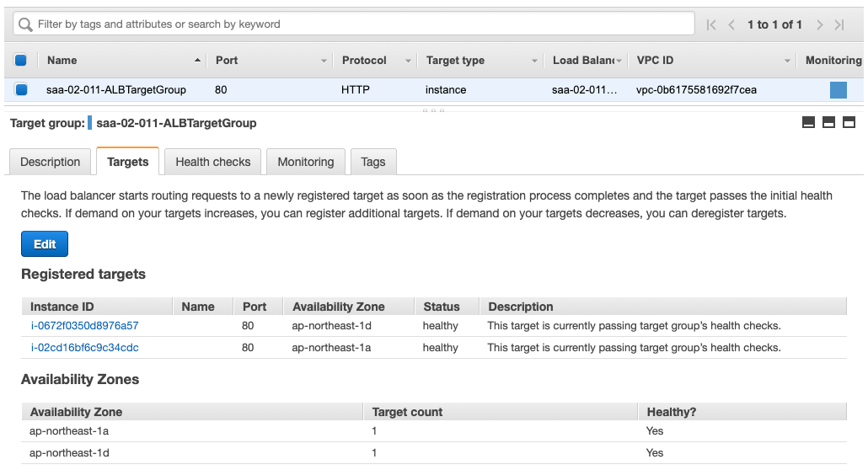Click the pane icon with thin bottom strip
Image resolution: width=868 pixels, height=470 pixels.
pyautogui.click(x=808, y=123)
